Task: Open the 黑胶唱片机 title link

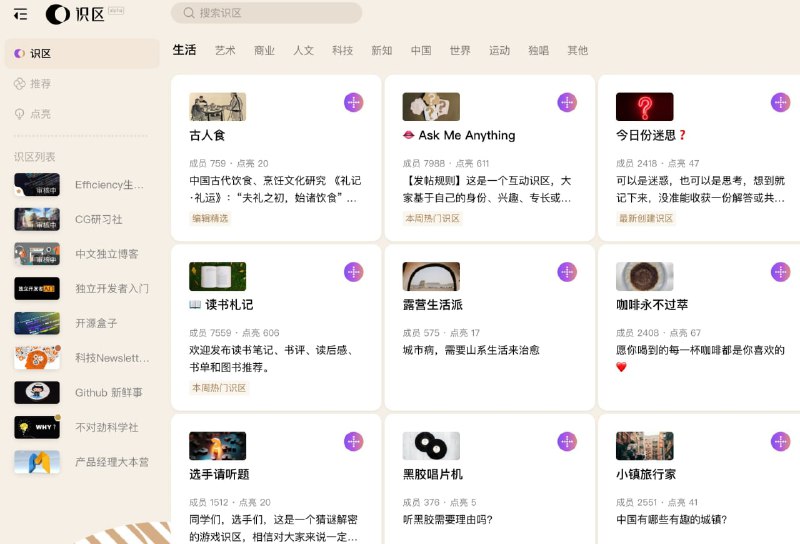Action: click(x=433, y=474)
